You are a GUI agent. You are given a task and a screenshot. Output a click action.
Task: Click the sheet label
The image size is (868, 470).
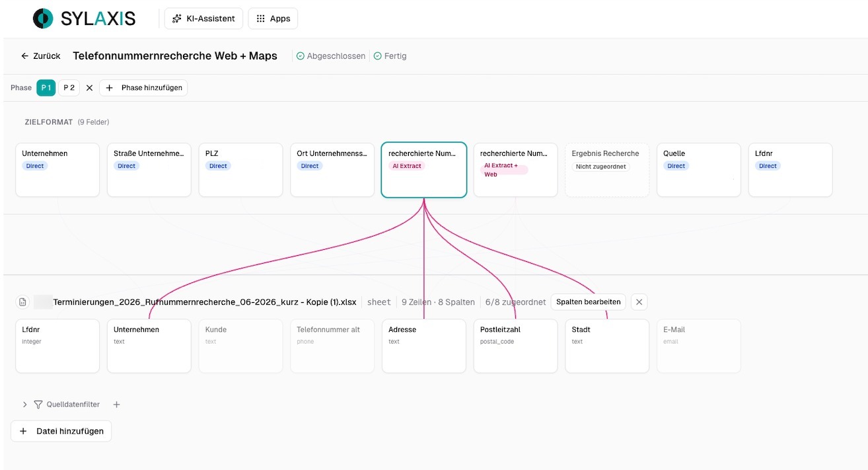point(379,302)
